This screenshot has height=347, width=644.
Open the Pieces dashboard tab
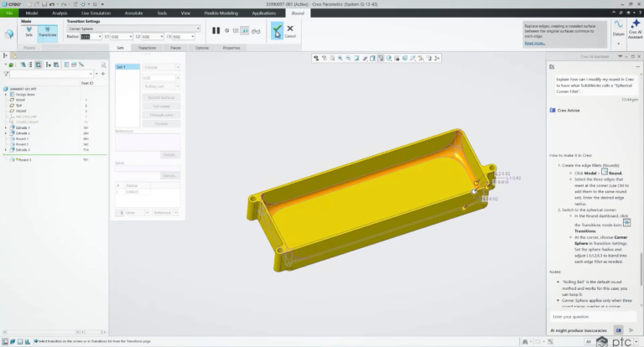click(175, 48)
